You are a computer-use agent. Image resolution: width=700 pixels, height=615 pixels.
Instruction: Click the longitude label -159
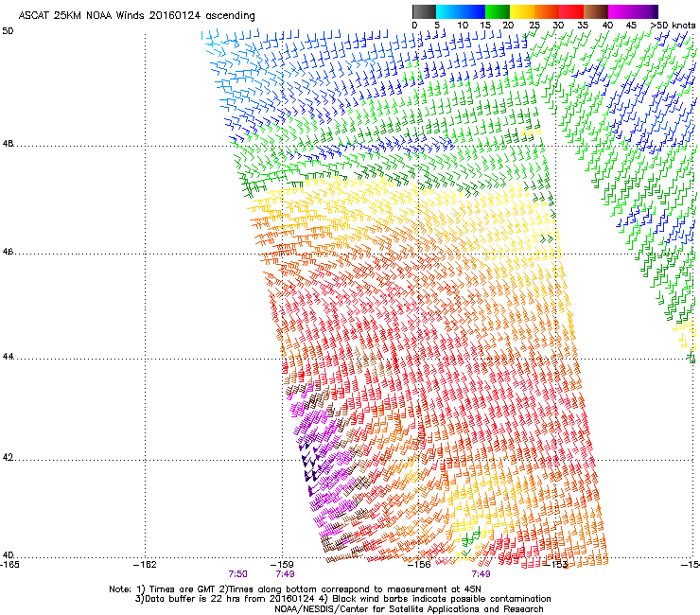click(x=282, y=565)
